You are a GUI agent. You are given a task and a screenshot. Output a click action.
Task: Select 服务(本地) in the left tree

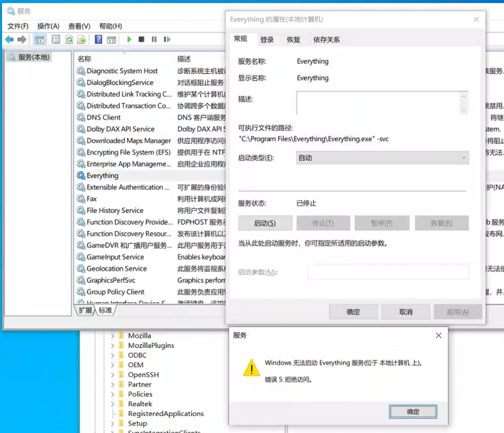point(29,58)
